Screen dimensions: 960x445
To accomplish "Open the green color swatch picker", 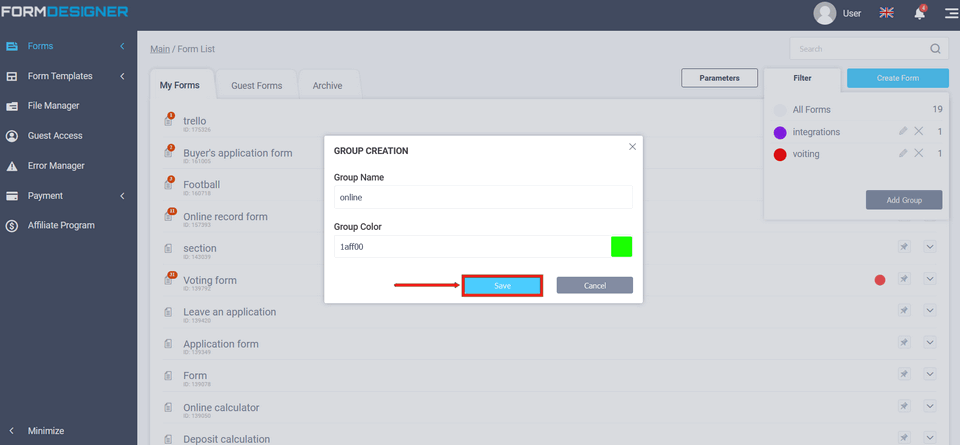I will [x=621, y=247].
